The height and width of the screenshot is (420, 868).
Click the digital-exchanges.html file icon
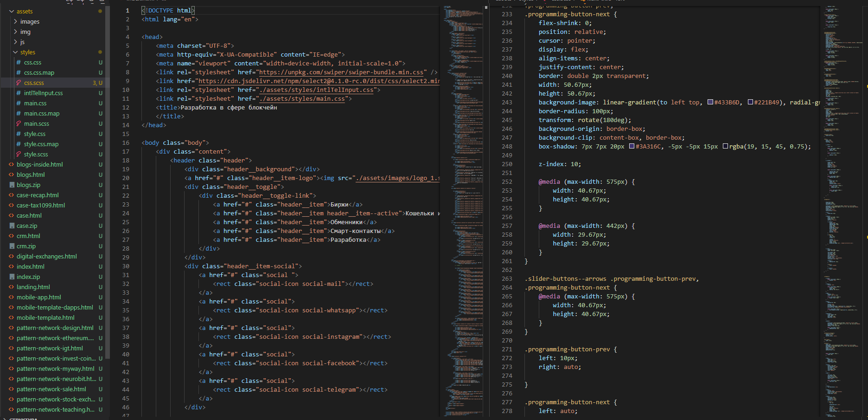(x=12, y=256)
